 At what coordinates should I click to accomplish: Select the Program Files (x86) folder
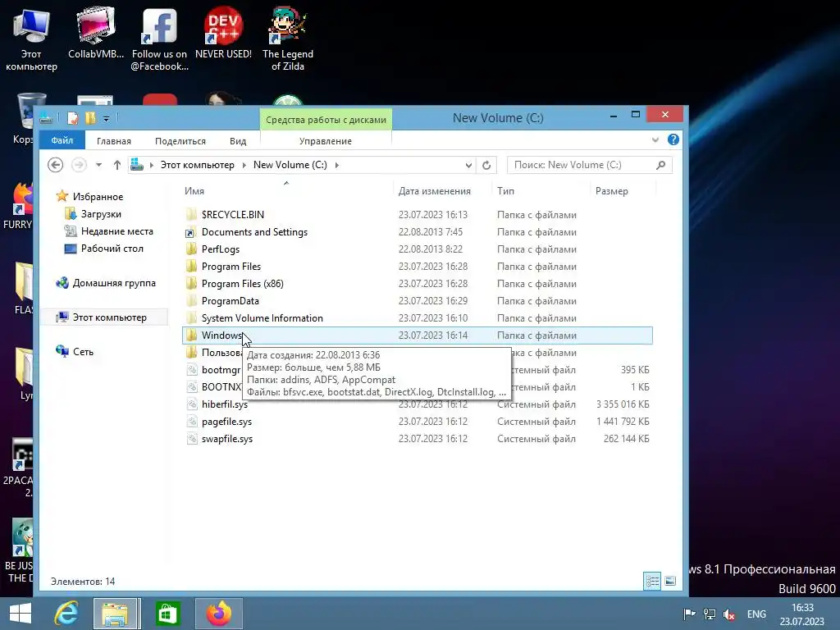pyautogui.click(x=242, y=283)
